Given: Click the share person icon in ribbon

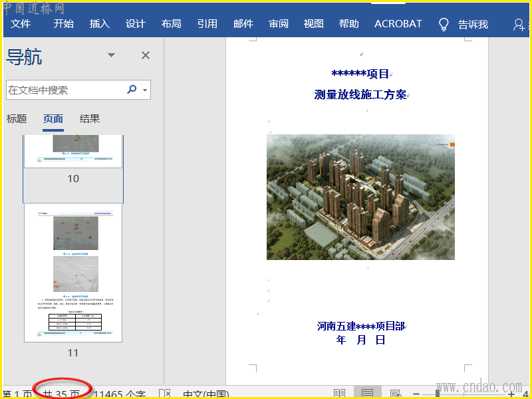Looking at the screenshot, I should (x=519, y=25).
